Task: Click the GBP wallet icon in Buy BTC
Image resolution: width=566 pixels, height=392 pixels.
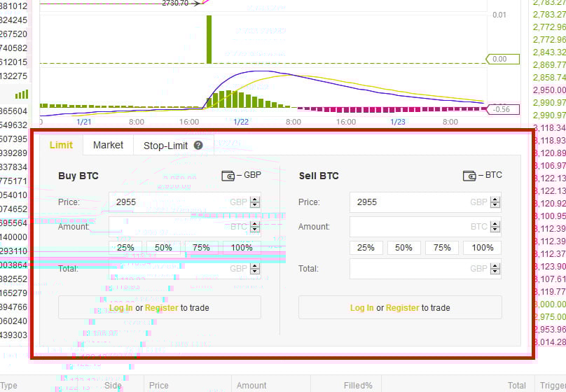Action: point(228,176)
